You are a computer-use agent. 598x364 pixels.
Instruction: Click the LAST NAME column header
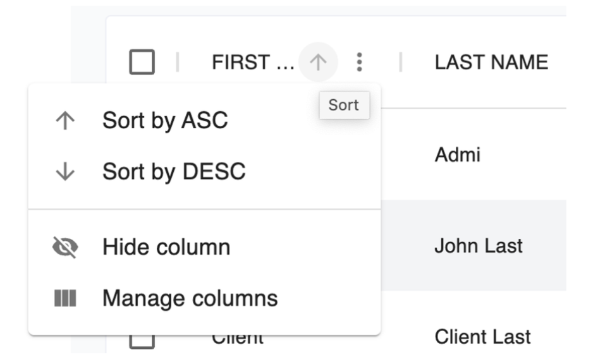[491, 62]
